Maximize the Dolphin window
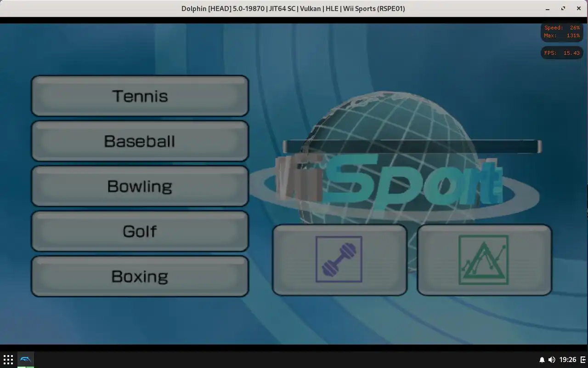 point(563,9)
